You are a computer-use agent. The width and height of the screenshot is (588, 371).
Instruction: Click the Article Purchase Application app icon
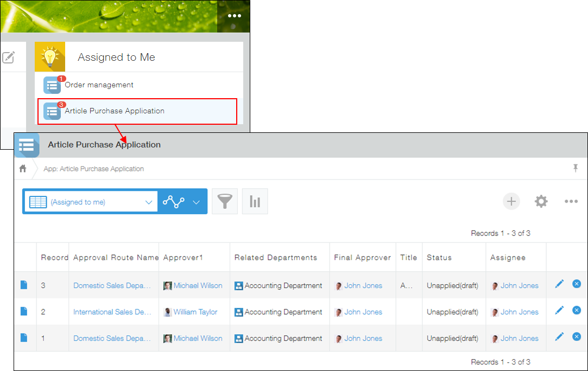tap(52, 111)
